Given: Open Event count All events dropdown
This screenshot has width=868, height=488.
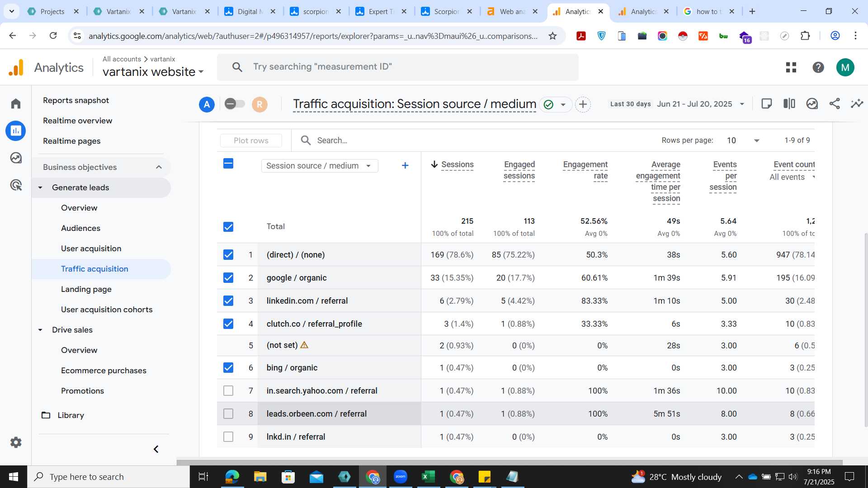Looking at the screenshot, I should pos(792,177).
